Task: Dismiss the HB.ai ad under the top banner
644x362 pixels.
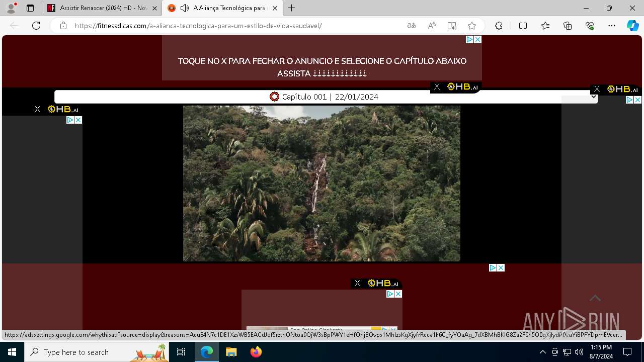Action: point(437,87)
